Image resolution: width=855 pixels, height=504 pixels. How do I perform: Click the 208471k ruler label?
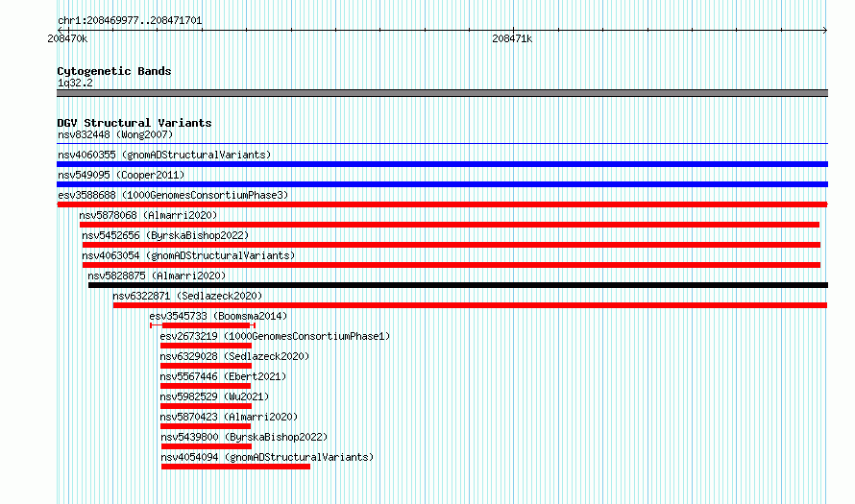[512, 38]
